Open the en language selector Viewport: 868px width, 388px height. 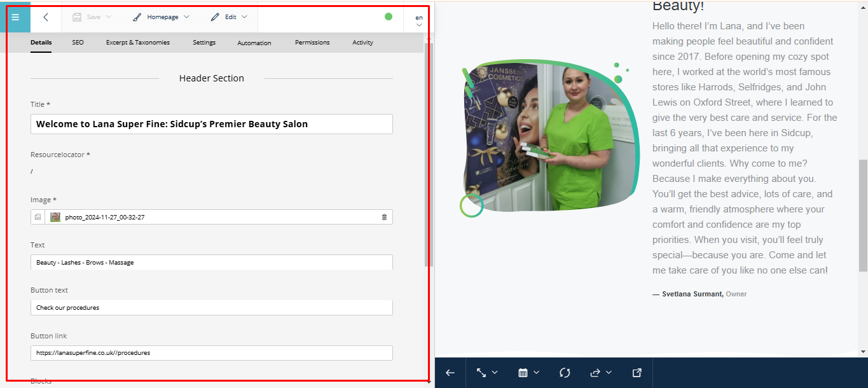pos(419,20)
